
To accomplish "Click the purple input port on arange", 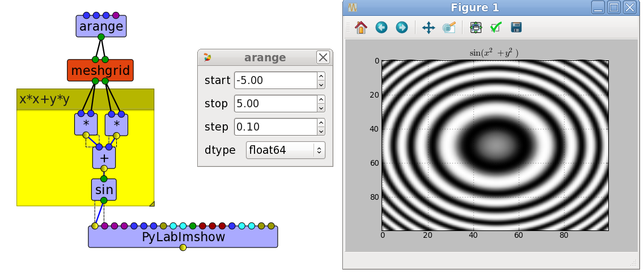I will (x=116, y=15).
